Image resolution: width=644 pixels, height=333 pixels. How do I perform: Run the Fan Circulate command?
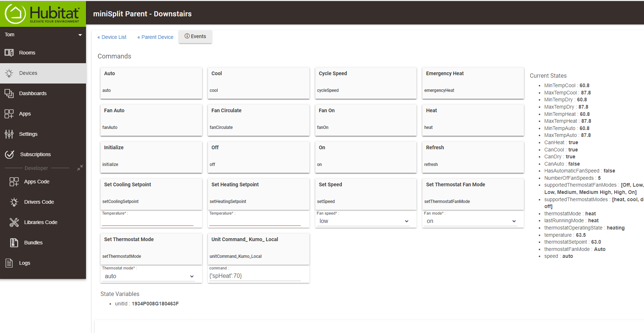pyautogui.click(x=258, y=120)
